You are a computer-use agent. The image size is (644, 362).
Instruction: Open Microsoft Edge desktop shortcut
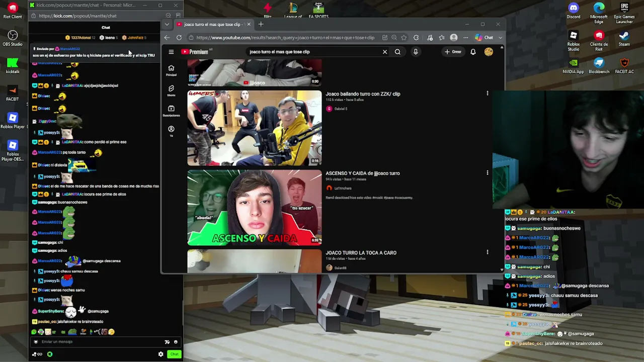click(x=599, y=12)
